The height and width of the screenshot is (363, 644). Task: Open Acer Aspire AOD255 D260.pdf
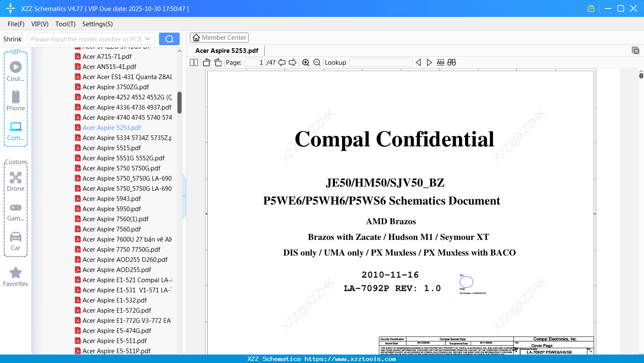click(x=125, y=259)
